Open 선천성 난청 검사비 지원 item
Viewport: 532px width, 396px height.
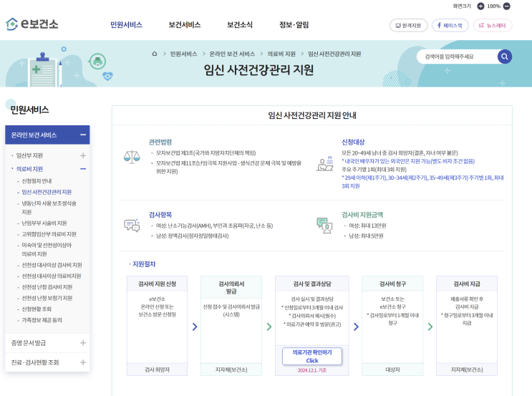pyautogui.click(x=47, y=287)
